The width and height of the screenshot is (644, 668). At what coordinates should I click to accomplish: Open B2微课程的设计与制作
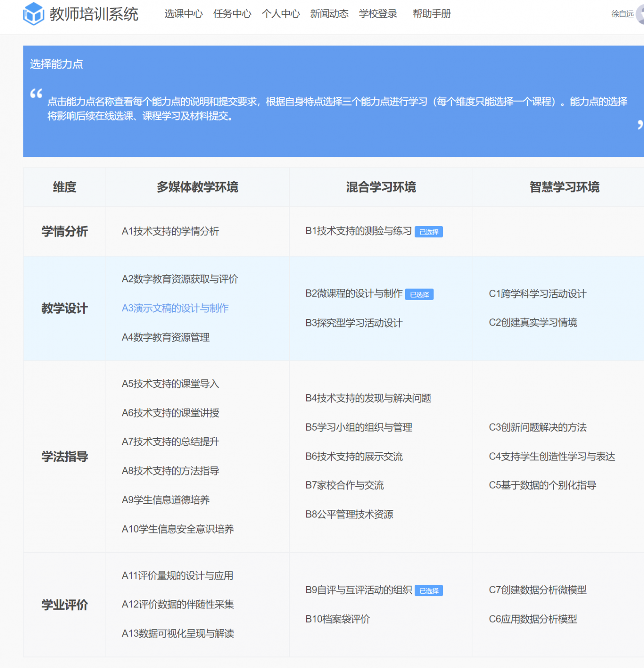click(x=354, y=293)
